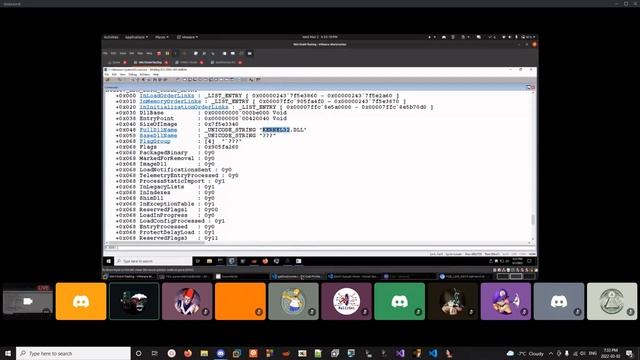Switch to Discord in the host taskbar
640x360 pixels.
(x=220, y=353)
